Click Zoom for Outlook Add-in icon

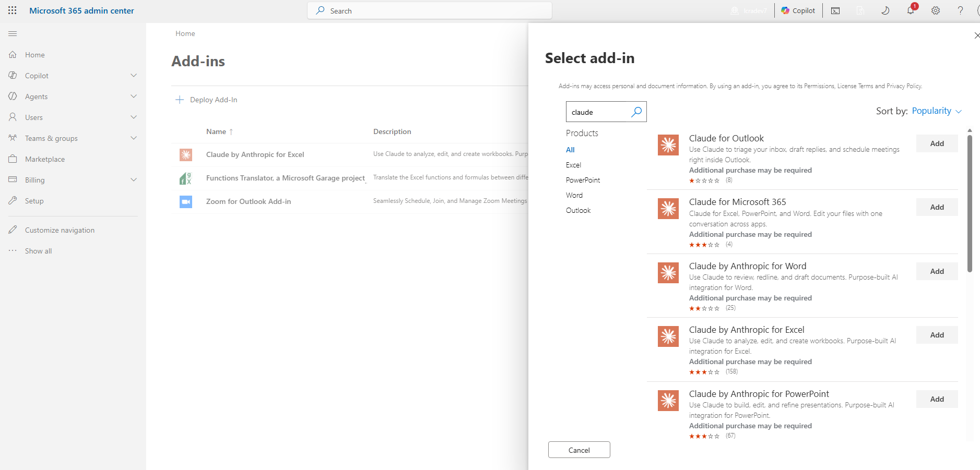[x=186, y=202]
